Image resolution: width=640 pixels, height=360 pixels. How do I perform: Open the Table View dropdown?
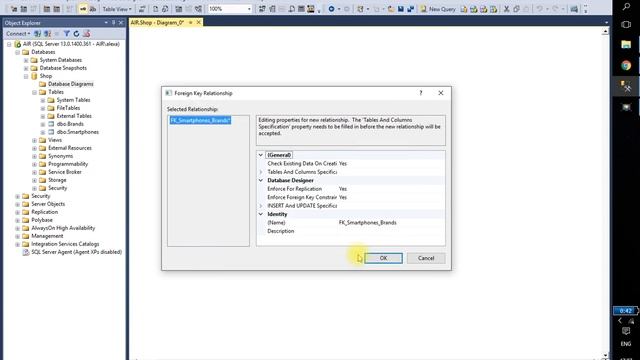pyautogui.click(x=117, y=9)
